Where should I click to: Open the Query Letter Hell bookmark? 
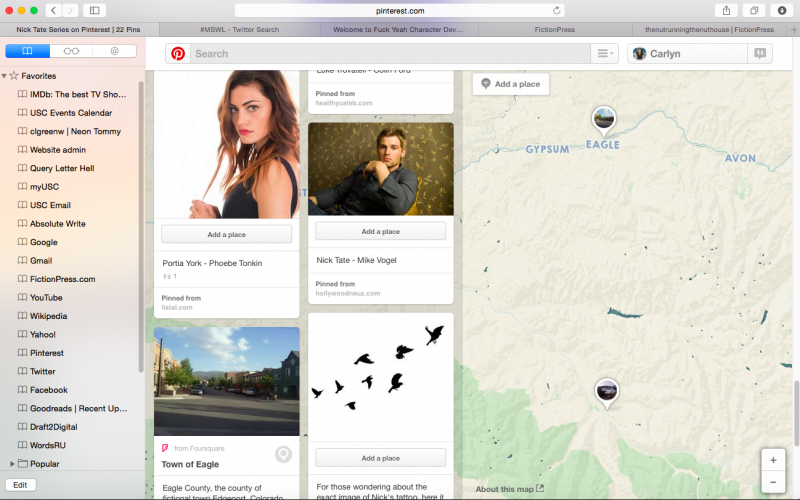click(56, 168)
